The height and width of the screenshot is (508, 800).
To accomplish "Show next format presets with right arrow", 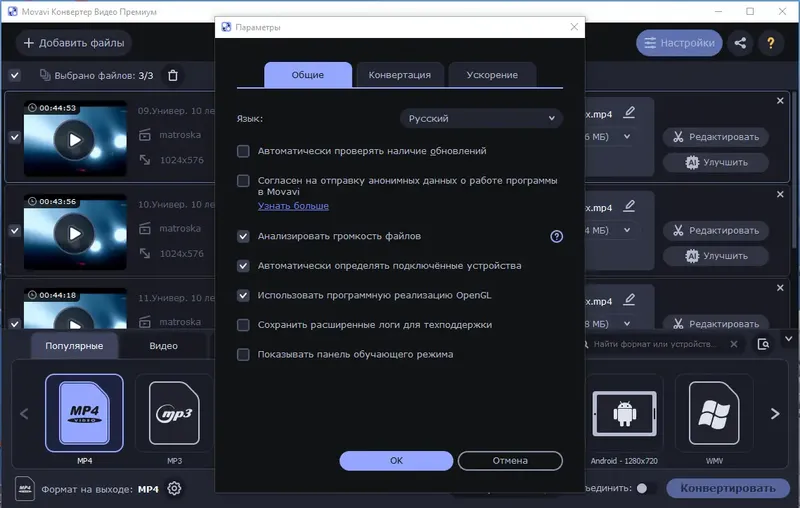I will pyautogui.click(x=775, y=414).
